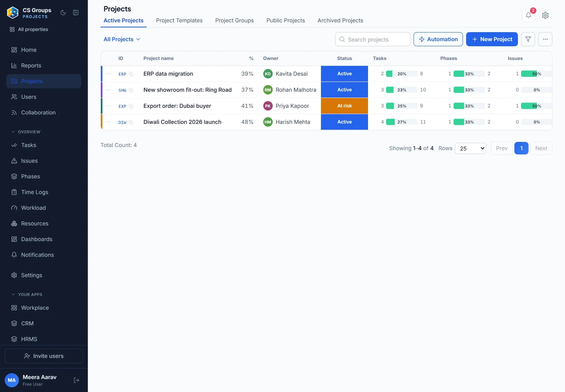
Task: Click the At risk status cell
Action: [x=344, y=106]
